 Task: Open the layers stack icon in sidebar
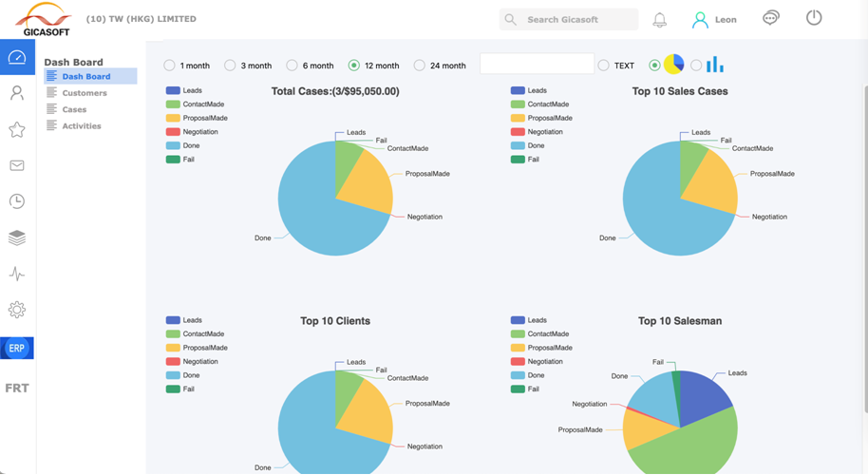[x=17, y=237]
